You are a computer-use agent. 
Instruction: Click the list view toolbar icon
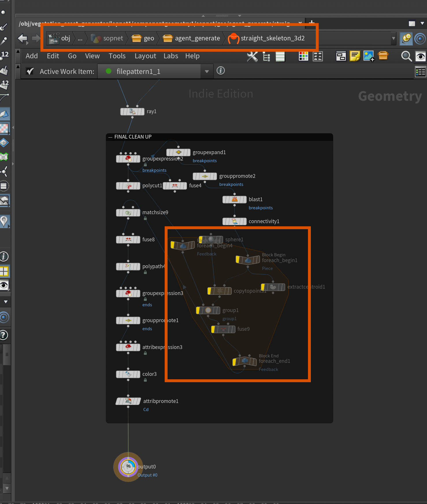280,57
